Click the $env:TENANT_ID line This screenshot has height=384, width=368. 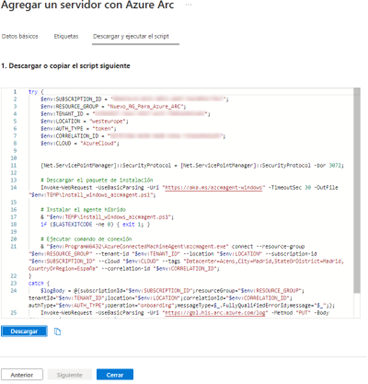(x=125, y=114)
